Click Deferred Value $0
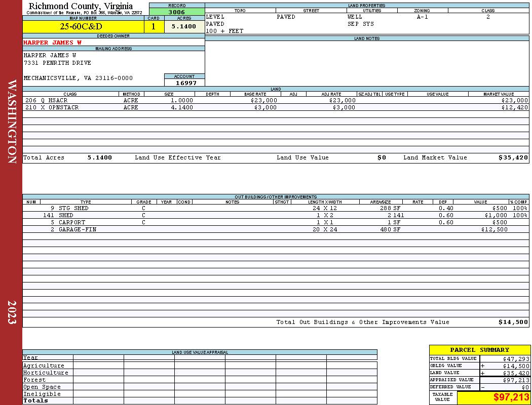The height and width of the screenshot is (405, 532). (525, 387)
